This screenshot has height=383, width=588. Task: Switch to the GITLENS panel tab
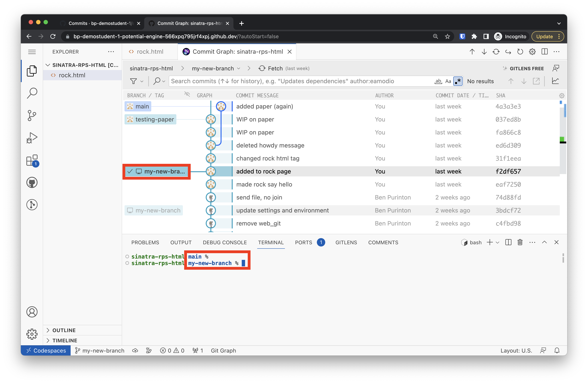pos(346,242)
